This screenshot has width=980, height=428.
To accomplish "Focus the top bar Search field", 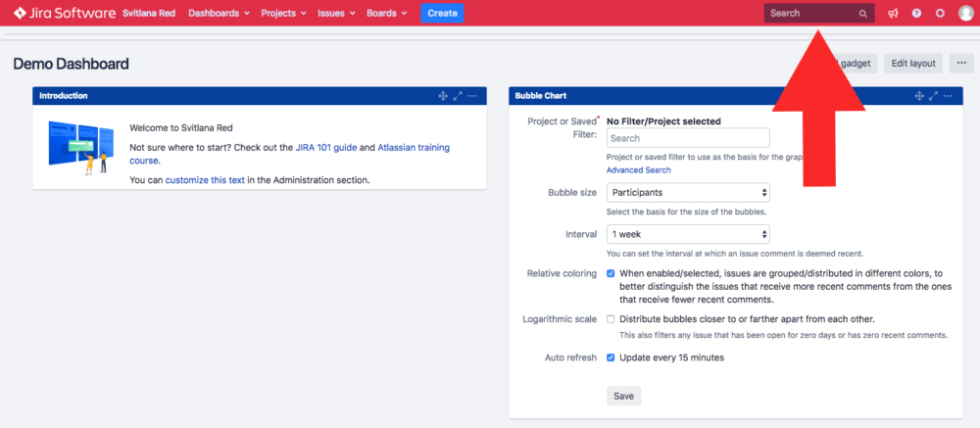I will tap(819, 13).
